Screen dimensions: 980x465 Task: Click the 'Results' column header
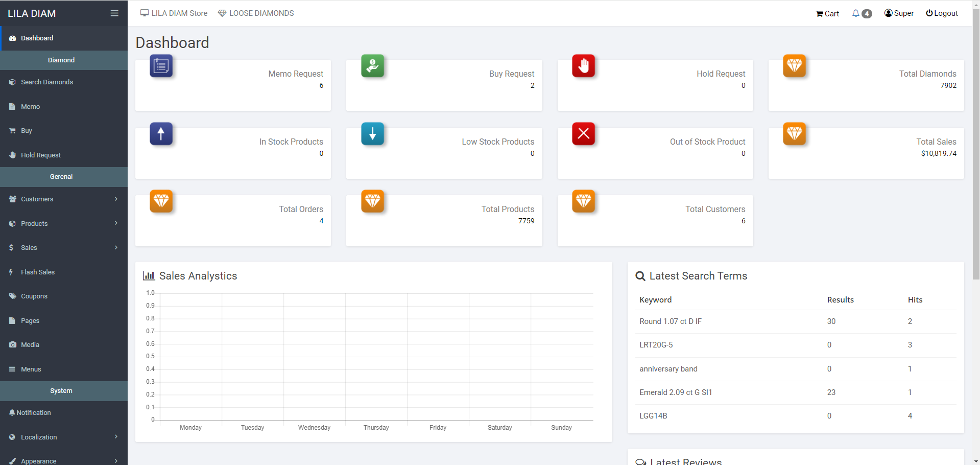841,300
